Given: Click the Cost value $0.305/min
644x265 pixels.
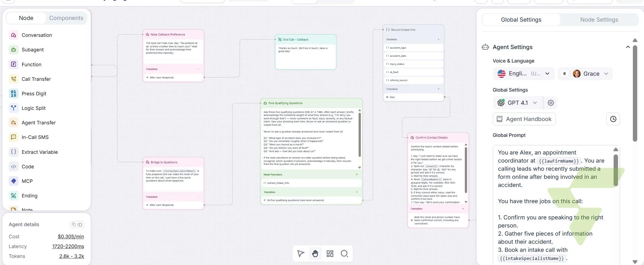Looking at the screenshot, I should point(71,237).
